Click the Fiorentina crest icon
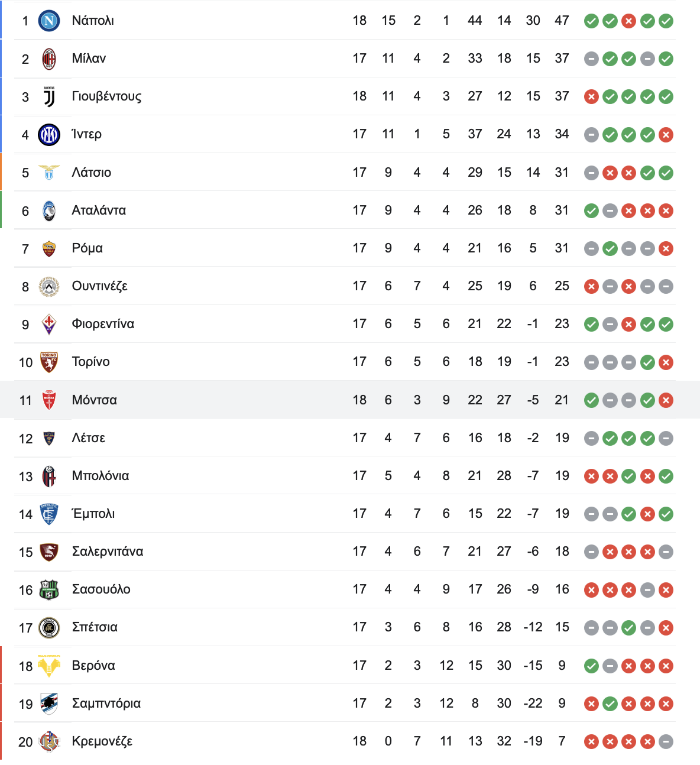 click(x=49, y=324)
